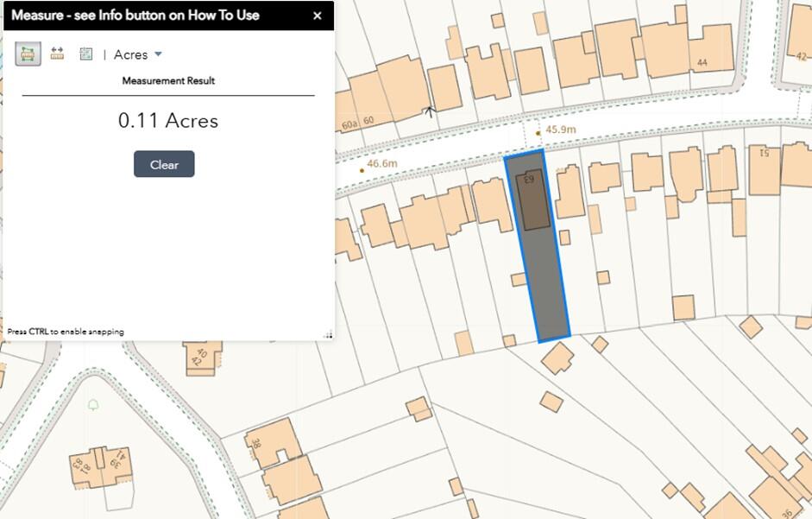Select the Area measurement tool
The width and height of the screenshot is (812, 519).
[28, 54]
